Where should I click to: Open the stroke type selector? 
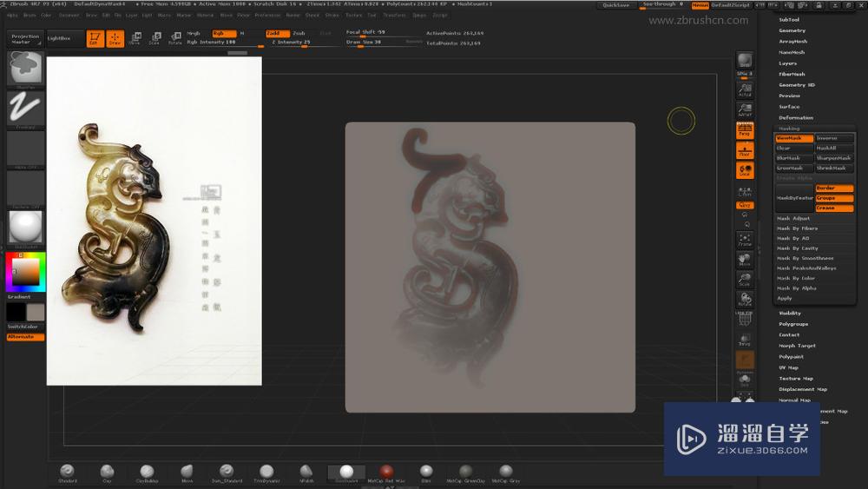[25, 109]
